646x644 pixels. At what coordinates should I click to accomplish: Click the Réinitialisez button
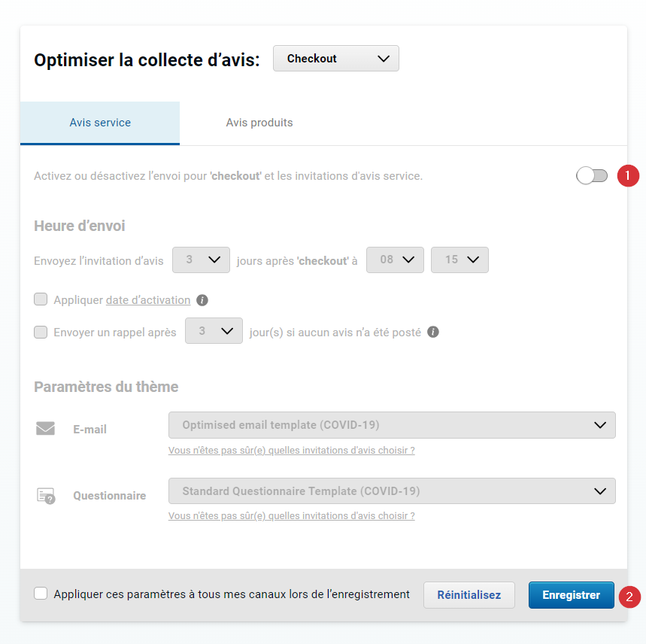point(469,595)
